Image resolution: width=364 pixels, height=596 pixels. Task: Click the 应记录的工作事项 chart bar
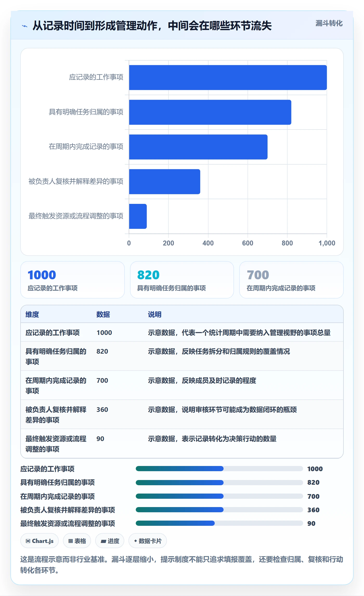click(228, 77)
